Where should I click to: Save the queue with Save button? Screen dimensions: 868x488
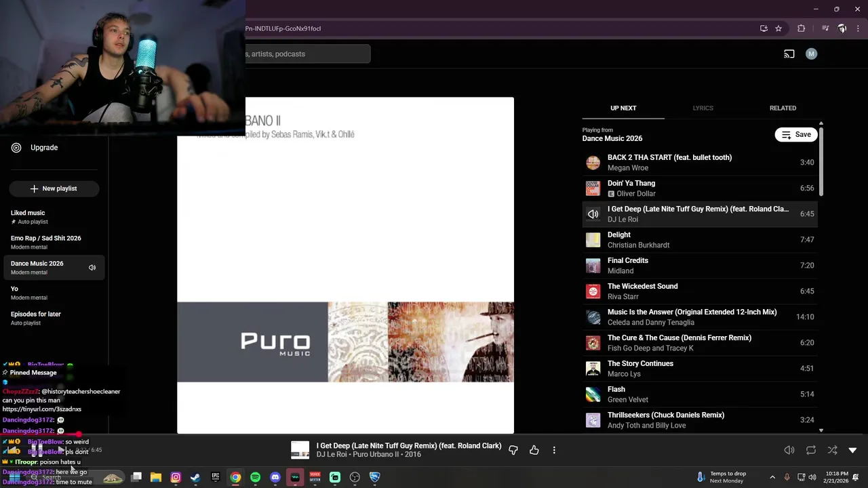(796, 134)
